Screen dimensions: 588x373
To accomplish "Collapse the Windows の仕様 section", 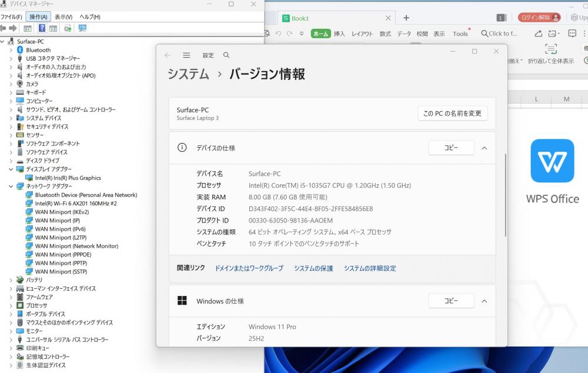I will [x=484, y=301].
